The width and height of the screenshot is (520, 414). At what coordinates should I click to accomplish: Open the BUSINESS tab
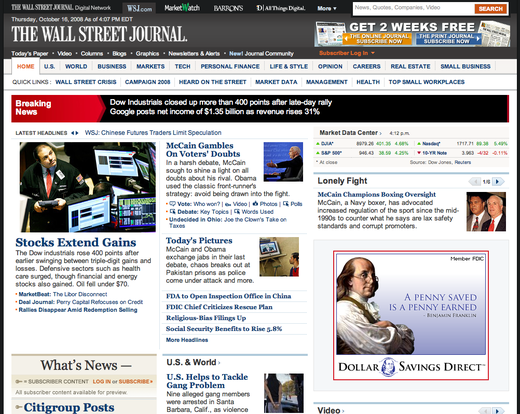point(112,66)
